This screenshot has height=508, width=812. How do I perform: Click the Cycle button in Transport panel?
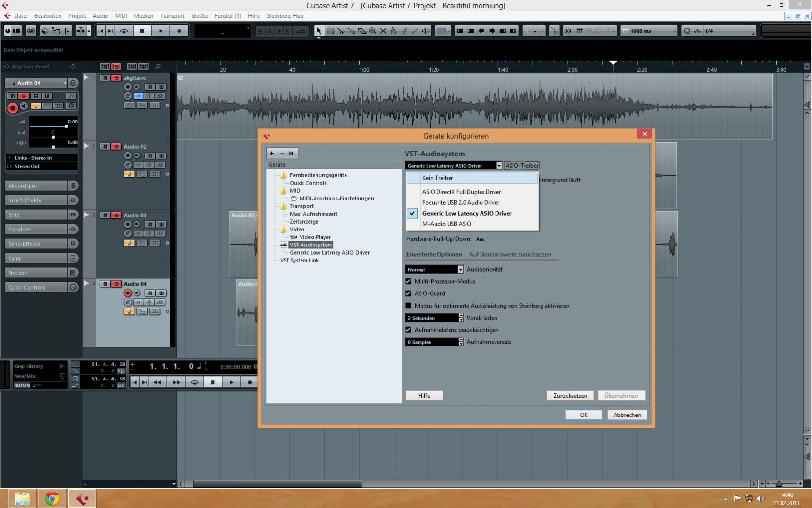[x=195, y=382]
